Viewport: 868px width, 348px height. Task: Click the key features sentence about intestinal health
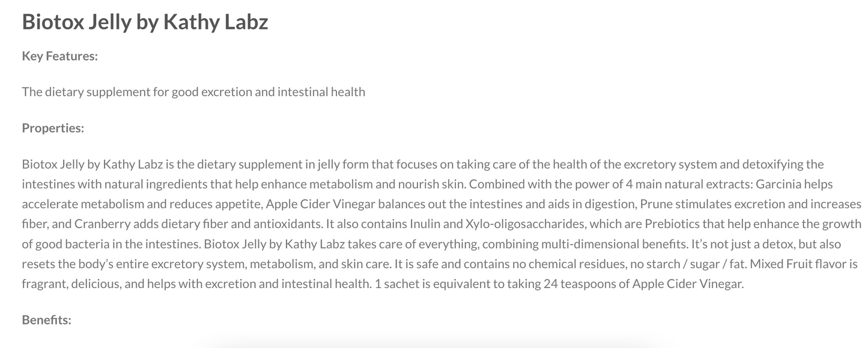tap(193, 92)
